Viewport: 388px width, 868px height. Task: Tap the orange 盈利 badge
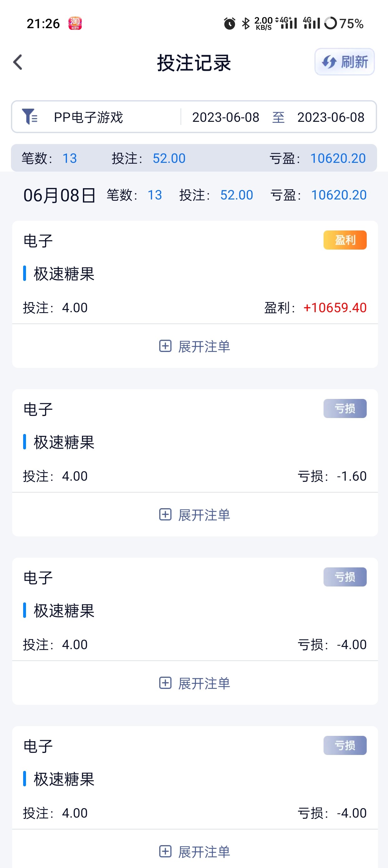pyautogui.click(x=345, y=240)
